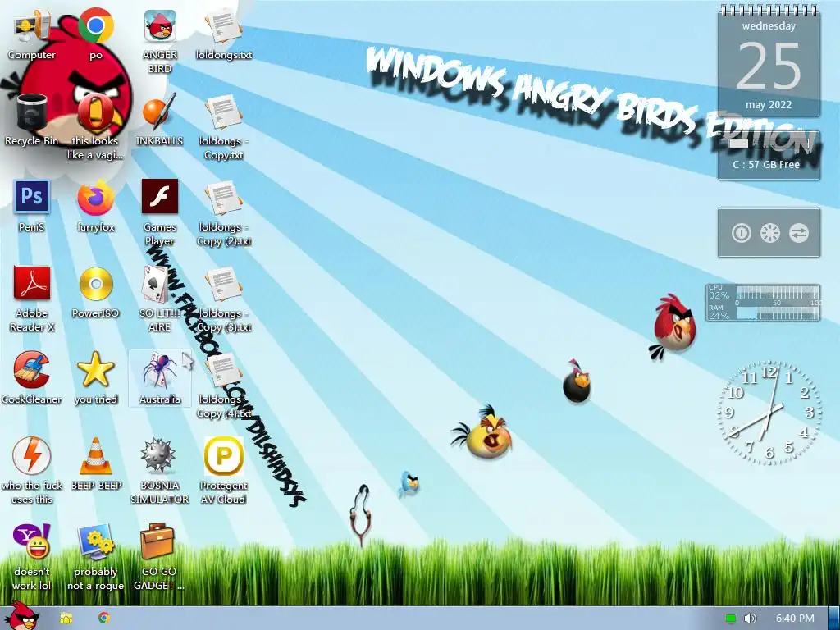Image resolution: width=840 pixels, height=630 pixels.
Task: Open the Angry Birds Start button
Action: point(22,616)
